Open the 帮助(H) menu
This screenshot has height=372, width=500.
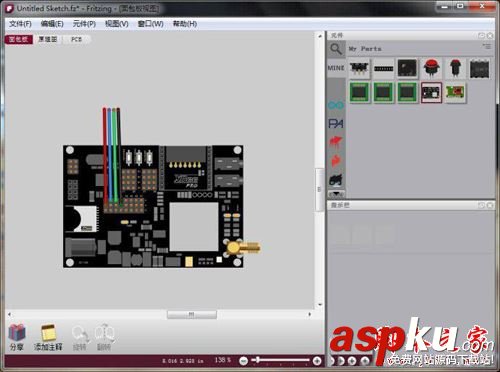tap(185, 24)
